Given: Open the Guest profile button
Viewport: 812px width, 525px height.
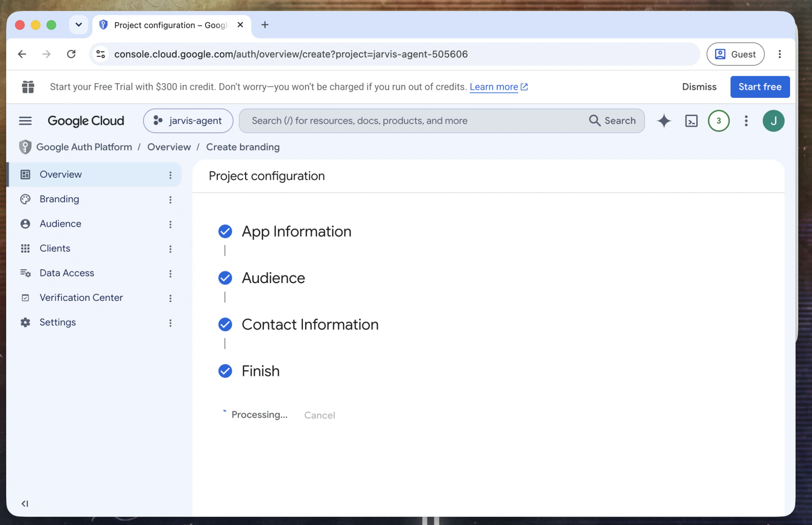Looking at the screenshot, I should 735,54.
